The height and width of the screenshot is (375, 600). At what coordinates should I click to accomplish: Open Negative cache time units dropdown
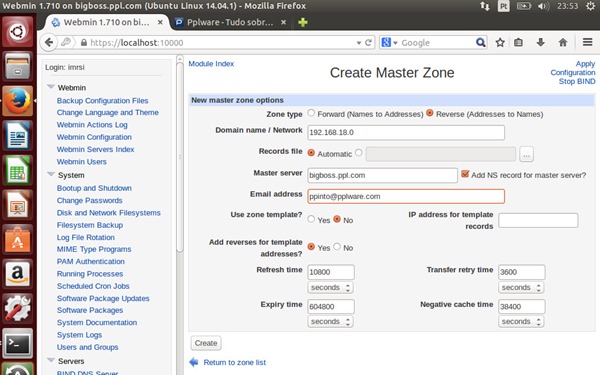point(521,321)
